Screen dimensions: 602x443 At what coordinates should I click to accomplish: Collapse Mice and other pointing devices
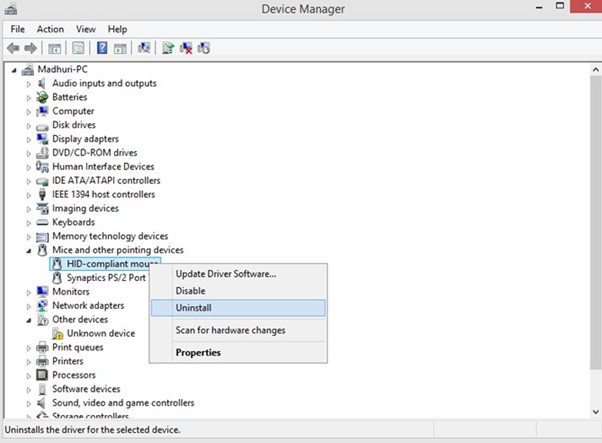point(29,251)
